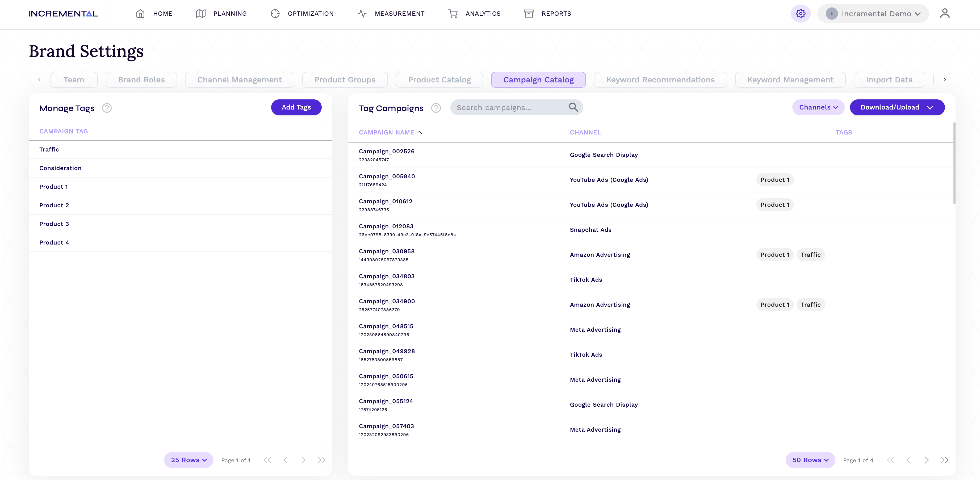The height and width of the screenshot is (480, 980).
Task: Change the 50 Rows selector
Action: [x=810, y=460]
